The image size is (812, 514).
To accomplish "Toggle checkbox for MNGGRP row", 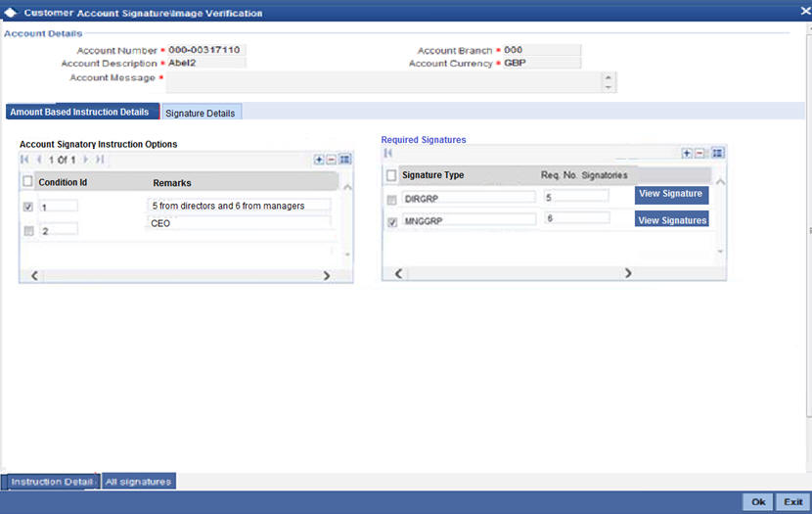I will tap(392, 222).
